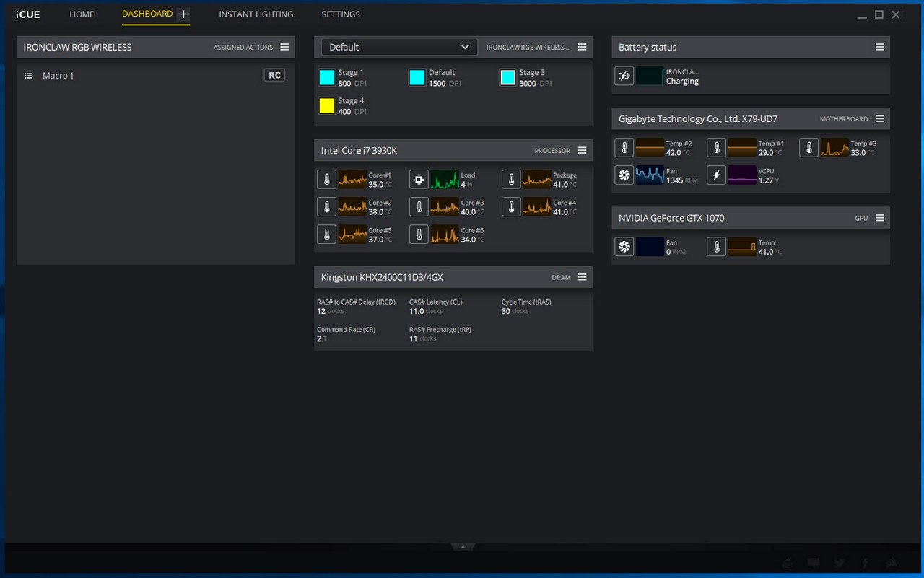This screenshot has width=924, height=578.
Task: Click the Package temperature graph
Action: (537, 179)
